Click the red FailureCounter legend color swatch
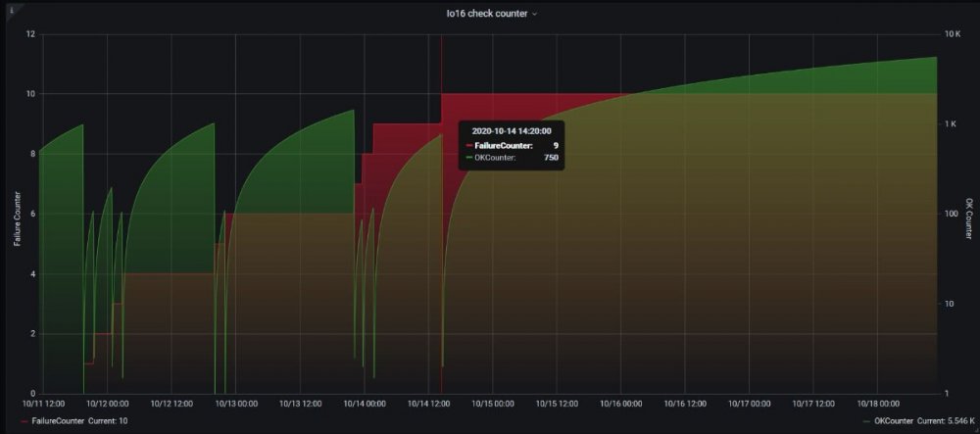Viewport: 980px width, 434px height. pyautogui.click(x=24, y=420)
